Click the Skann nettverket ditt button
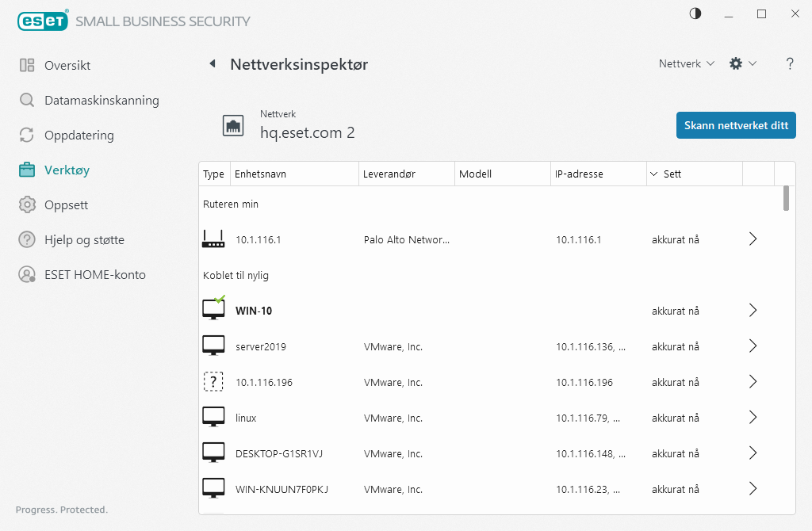The image size is (812, 531). (x=735, y=124)
